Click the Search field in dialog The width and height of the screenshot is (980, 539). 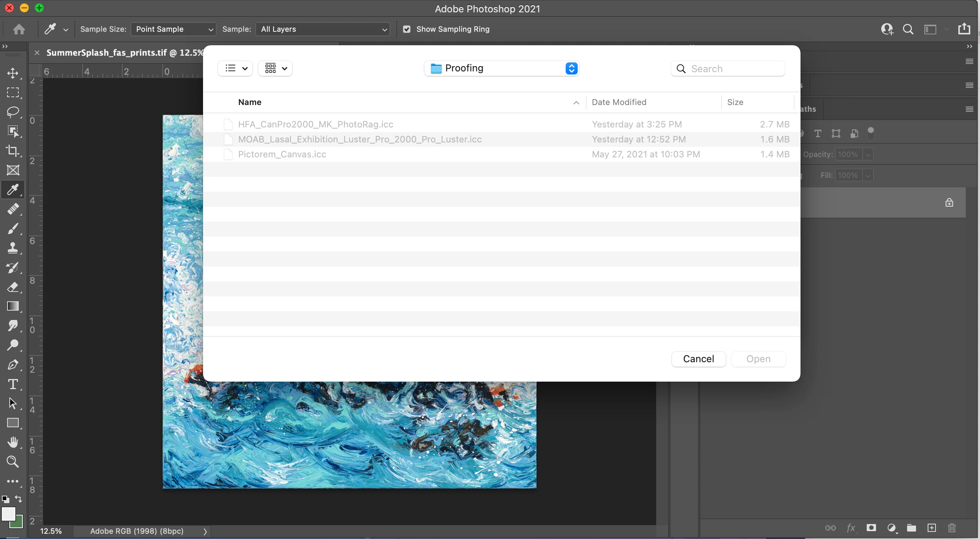734,68
